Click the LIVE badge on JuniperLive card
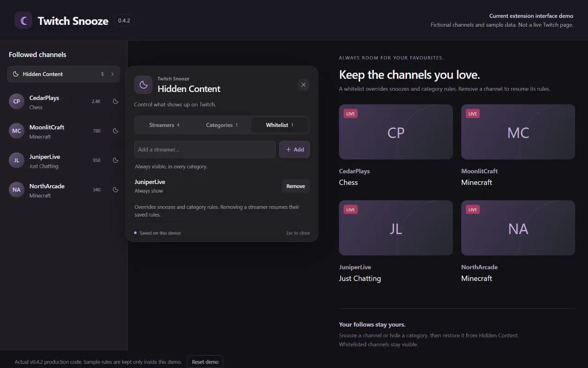The image size is (588, 368). [351, 209]
